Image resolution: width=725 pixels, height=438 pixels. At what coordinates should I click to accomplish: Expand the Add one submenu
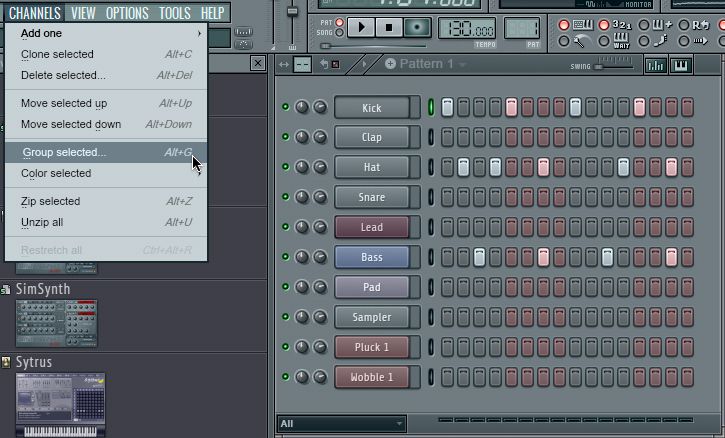pyautogui.click(x=106, y=33)
